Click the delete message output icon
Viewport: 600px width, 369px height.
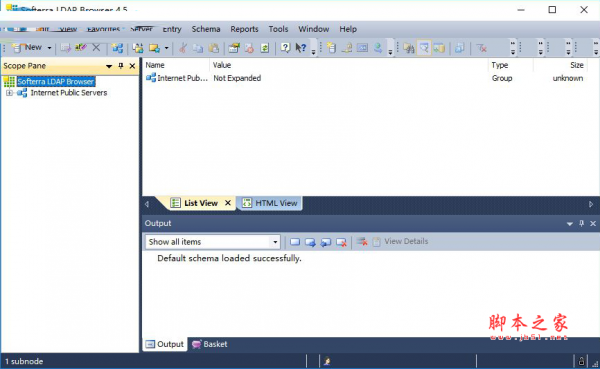pos(341,242)
